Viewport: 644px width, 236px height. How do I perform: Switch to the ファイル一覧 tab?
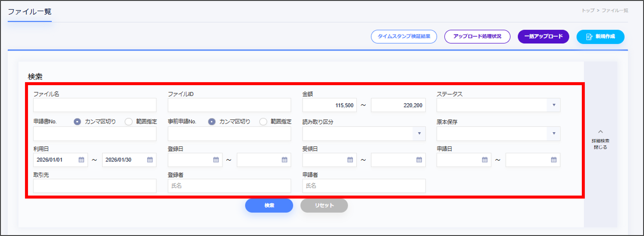point(29,12)
